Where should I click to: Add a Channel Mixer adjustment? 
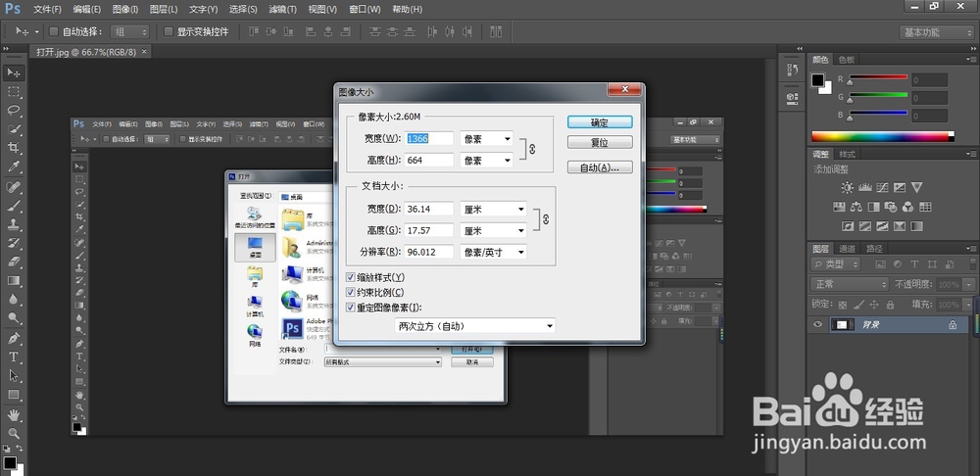click(x=908, y=206)
